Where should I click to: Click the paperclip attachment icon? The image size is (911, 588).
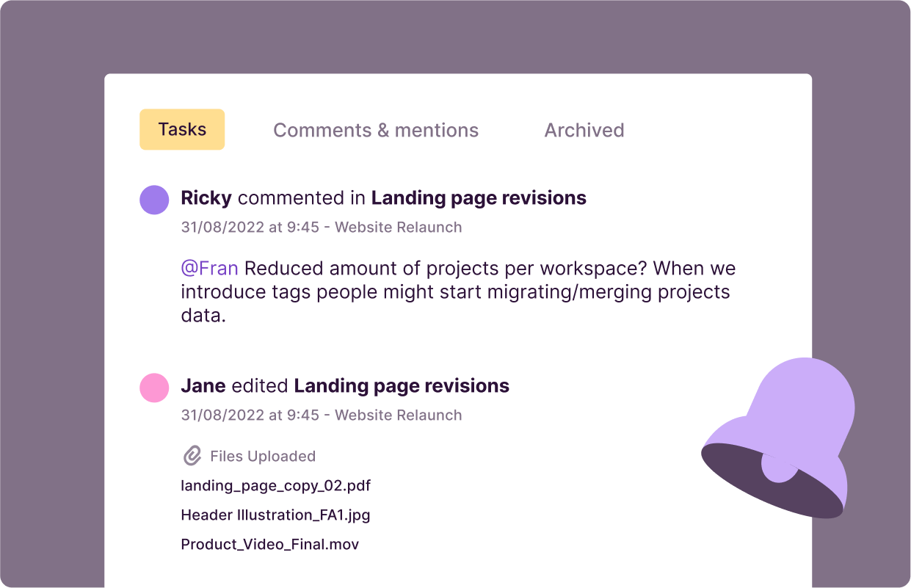click(192, 456)
